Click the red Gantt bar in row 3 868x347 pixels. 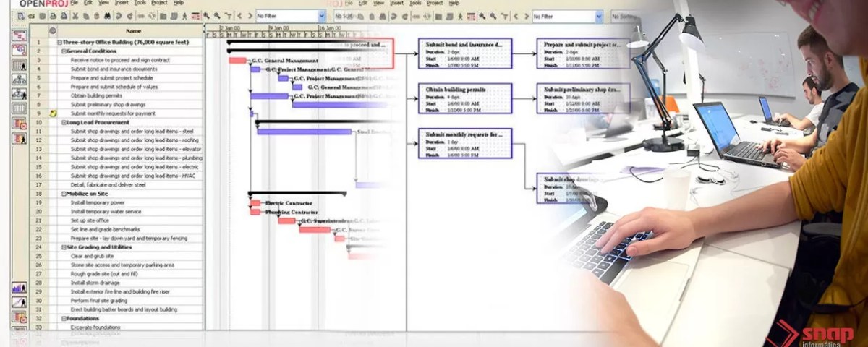pyautogui.click(x=238, y=61)
